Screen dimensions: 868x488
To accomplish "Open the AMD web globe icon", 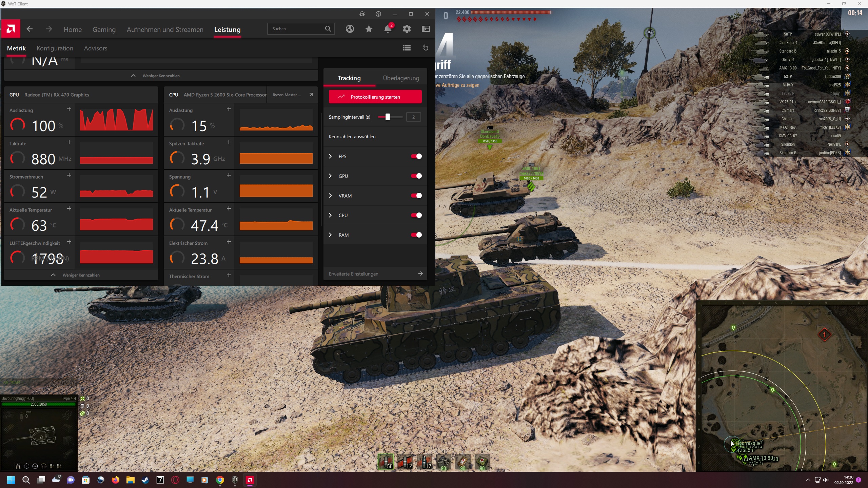I will tap(350, 29).
